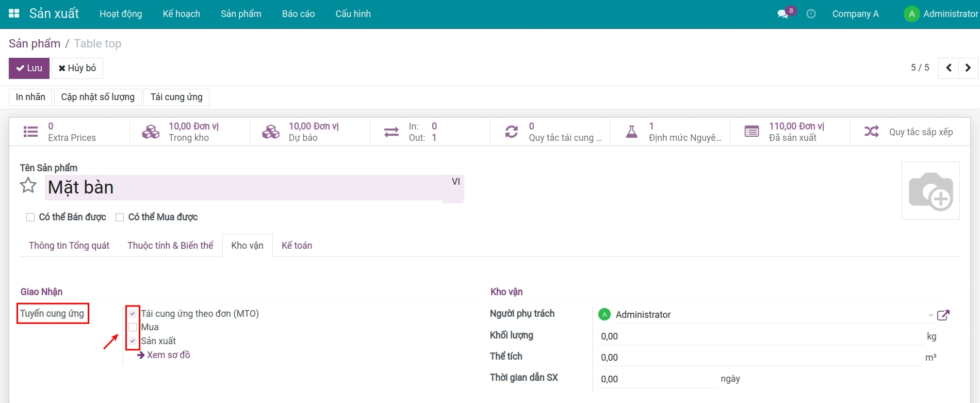Mark product as favorite with star icon
Image resolution: width=980 pixels, height=403 pixels.
coord(28,186)
